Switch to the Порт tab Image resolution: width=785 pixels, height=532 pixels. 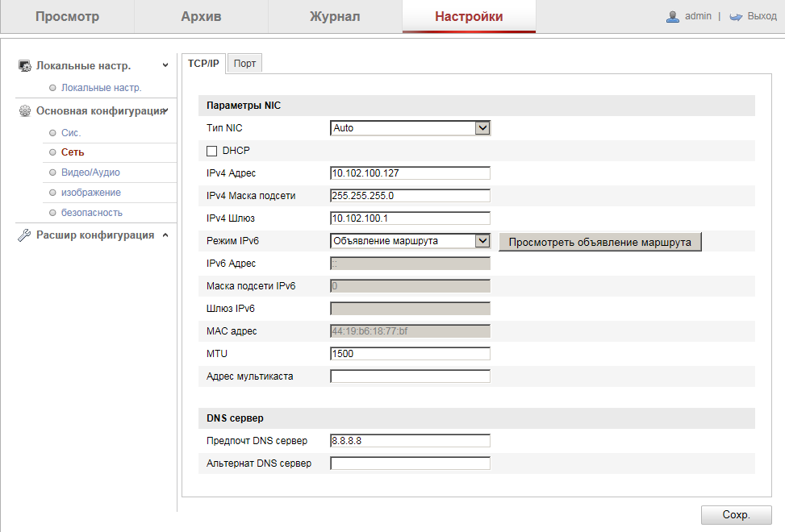point(244,64)
